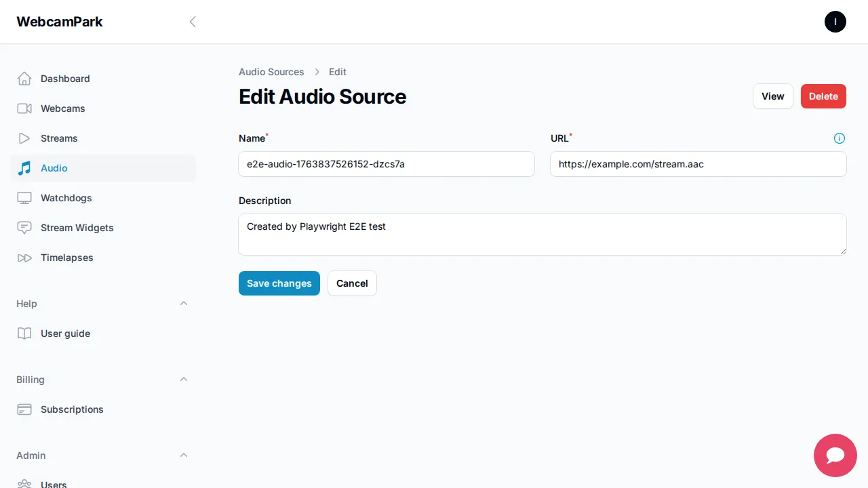
Task: Click the back arrow near the header
Action: pos(193,22)
